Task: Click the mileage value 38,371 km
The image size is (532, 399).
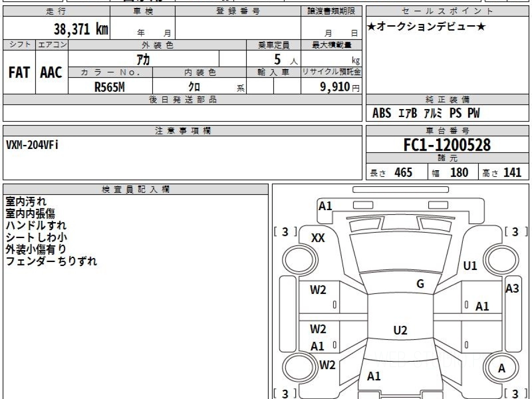Action: coord(81,29)
